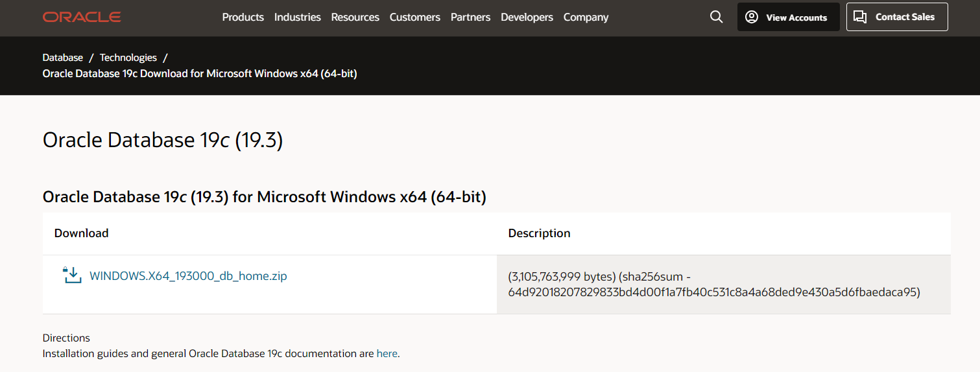Image resolution: width=980 pixels, height=372 pixels.
Task: Expand the Customers navigation menu
Action: pos(414,17)
